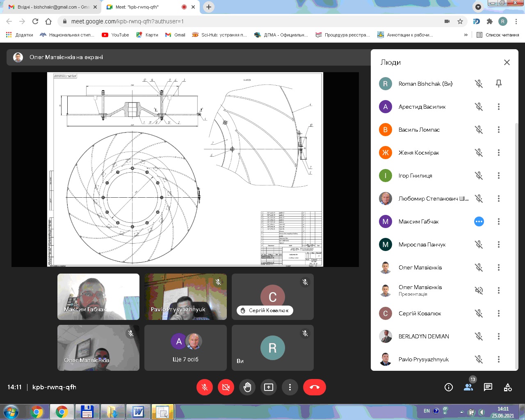Pin Roman Bishchak using pin icon
Screen dimensions: 525x420
(x=499, y=84)
